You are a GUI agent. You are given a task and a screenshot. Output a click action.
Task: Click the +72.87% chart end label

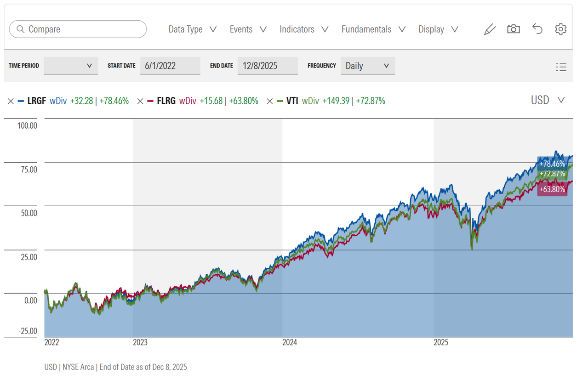(552, 173)
